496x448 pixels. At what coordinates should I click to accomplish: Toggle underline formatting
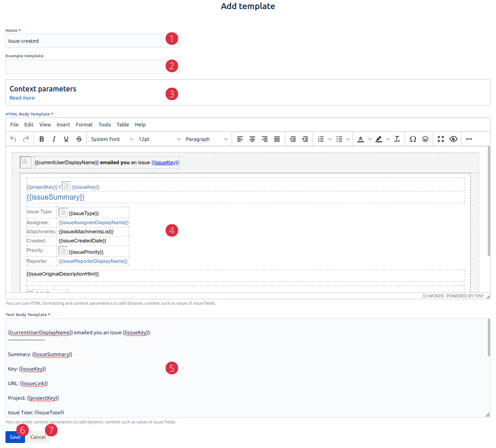tap(66, 139)
